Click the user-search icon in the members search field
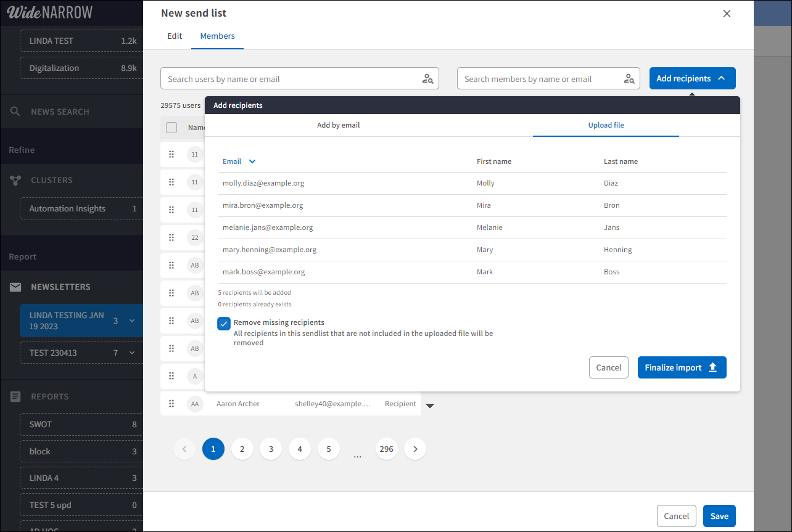The height and width of the screenshot is (532, 792). pos(629,78)
